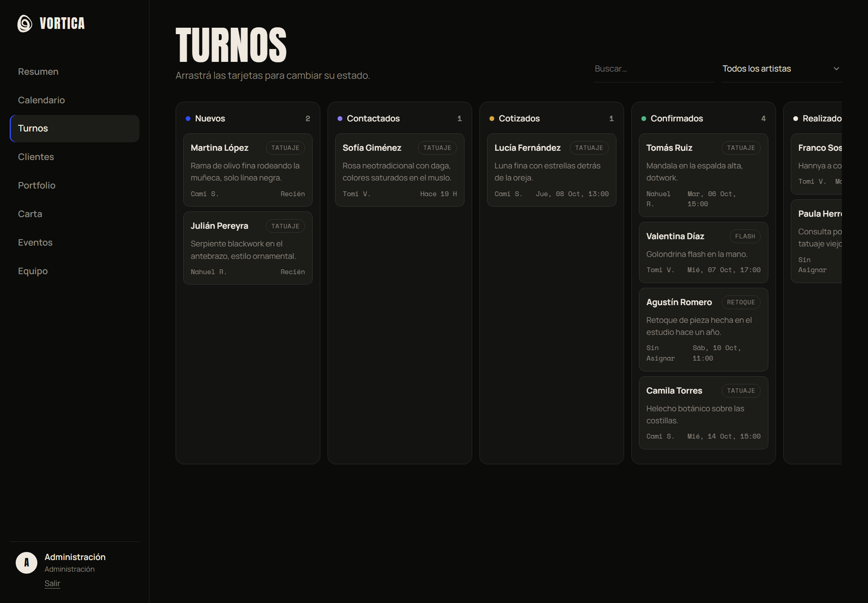This screenshot has height=603, width=868.
Task: Focus the Buscar search field
Action: [x=653, y=69]
